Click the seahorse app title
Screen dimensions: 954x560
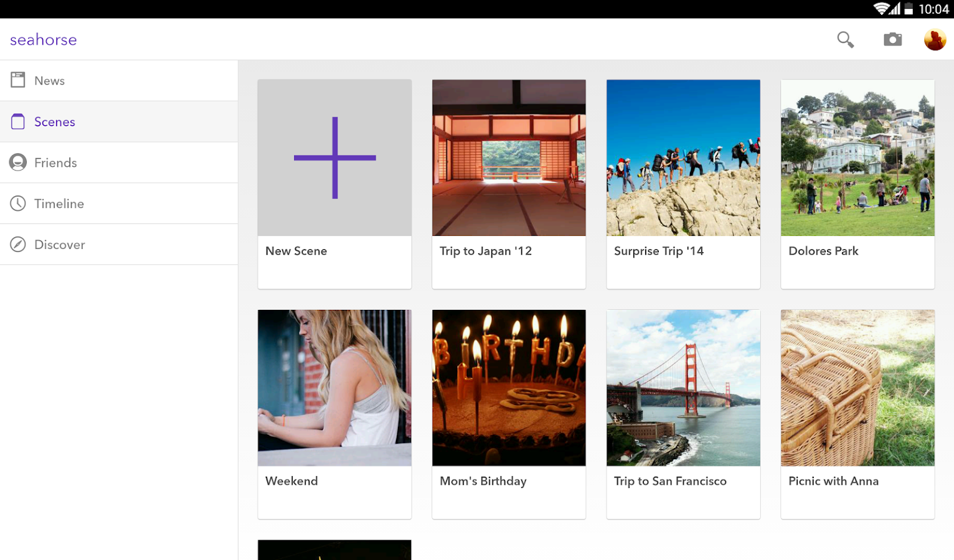click(x=44, y=40)
